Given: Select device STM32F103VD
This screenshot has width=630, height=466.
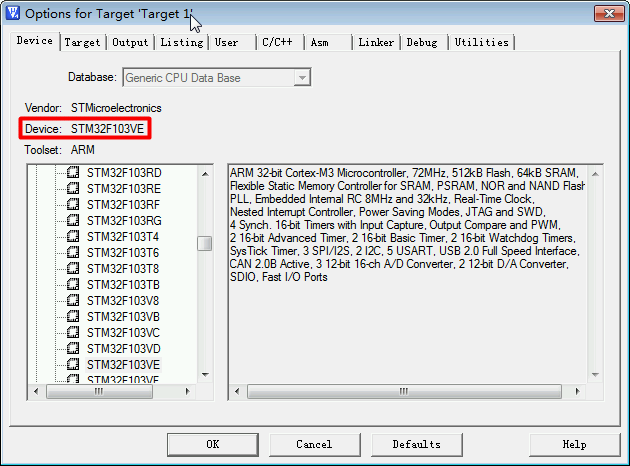Looking at the screenshot, I should tap(124, 349).
